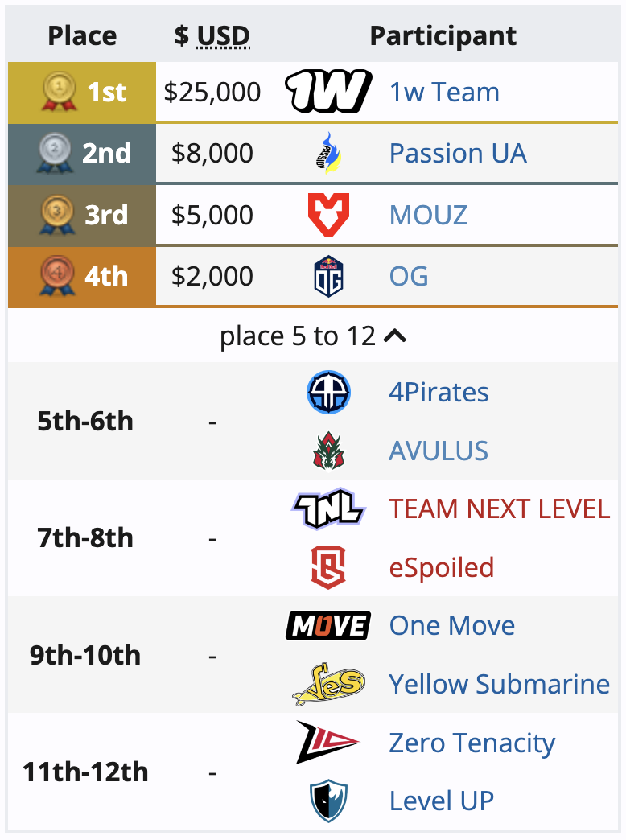Click the TNL team logo

(328, 509)
